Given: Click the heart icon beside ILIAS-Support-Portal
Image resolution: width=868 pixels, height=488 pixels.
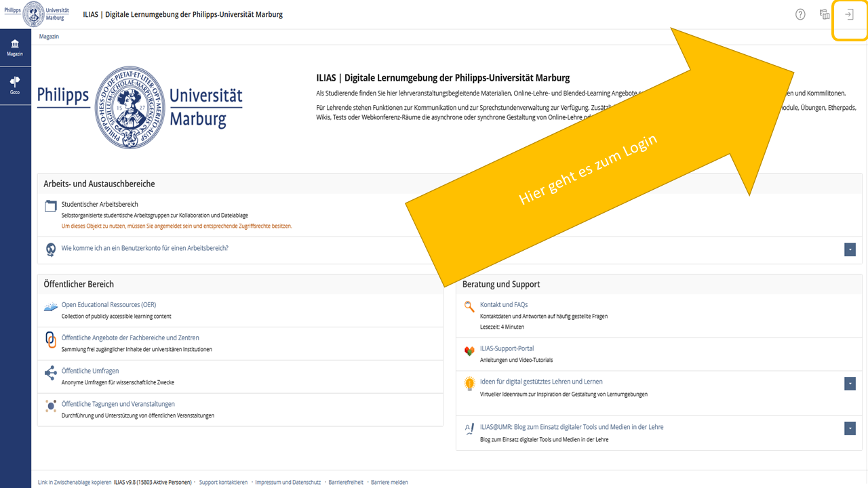Looking at the screenshot, I should coord(469,352).
